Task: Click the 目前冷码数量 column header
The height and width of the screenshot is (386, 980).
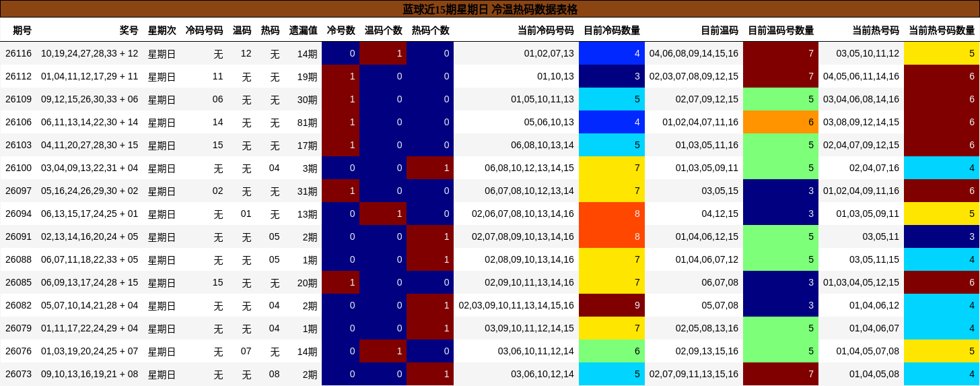Action: (x=612, y=30)
